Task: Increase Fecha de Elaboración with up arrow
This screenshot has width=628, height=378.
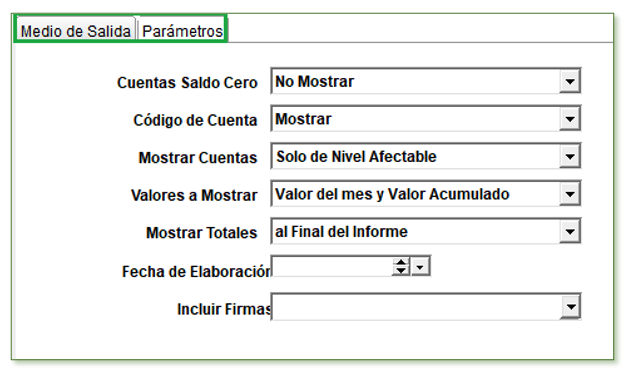Action: pyautogui.click(x=401, y=262)
